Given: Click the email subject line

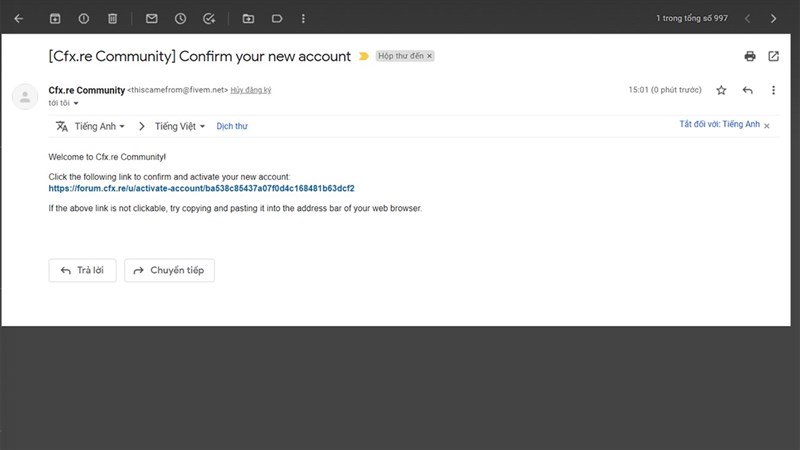Looking at the screenshot, I should point(199,56).
